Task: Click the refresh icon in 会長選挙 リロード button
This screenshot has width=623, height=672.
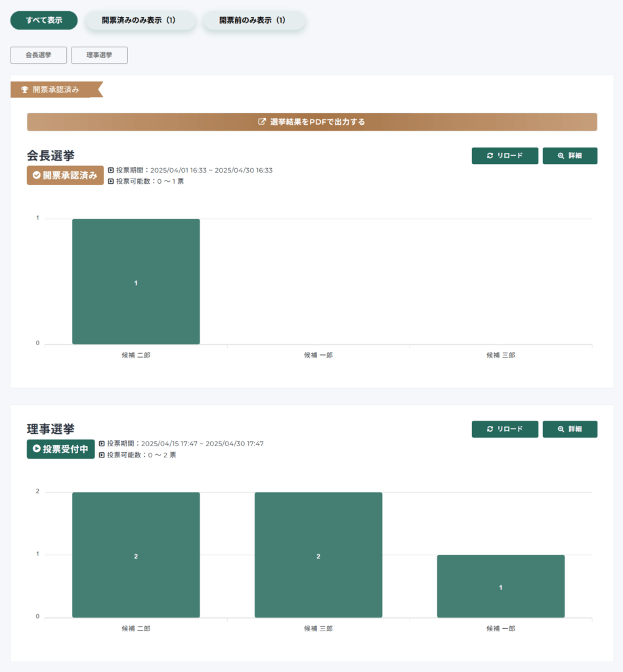Action: (x=490, y=156)
